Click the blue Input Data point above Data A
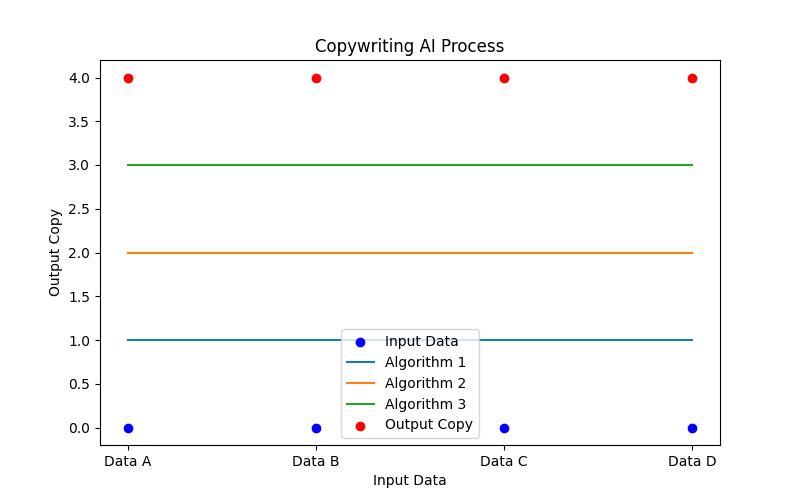The width and height of the screenshot is (800, 500). (128, 428)
